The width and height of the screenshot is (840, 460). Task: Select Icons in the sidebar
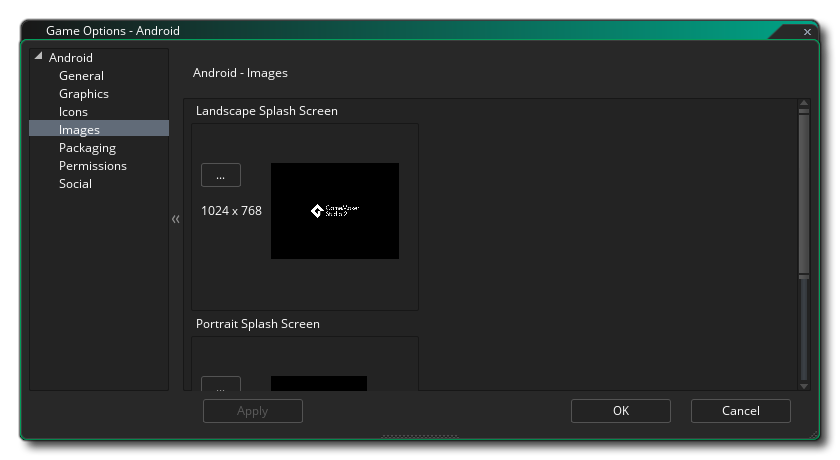click(x=73, y=112)
